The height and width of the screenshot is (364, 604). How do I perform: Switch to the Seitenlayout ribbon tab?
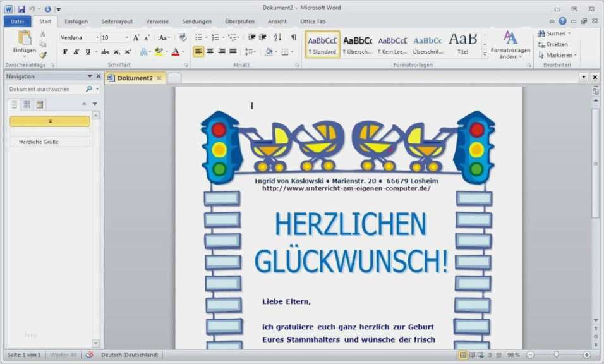(116, 21)
